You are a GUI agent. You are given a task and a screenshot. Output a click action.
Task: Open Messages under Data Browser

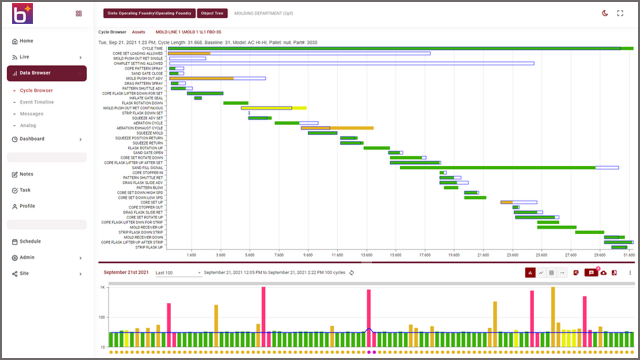click(31, 114)
